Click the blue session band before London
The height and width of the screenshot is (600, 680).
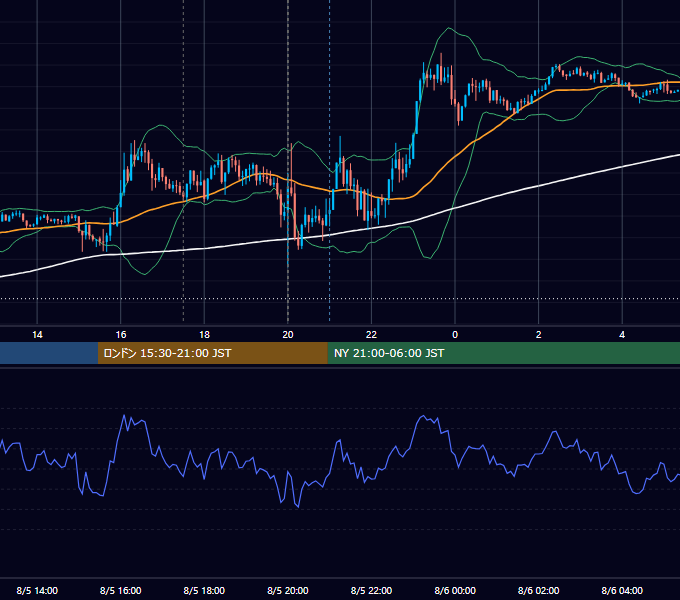[x=49, y=353]
